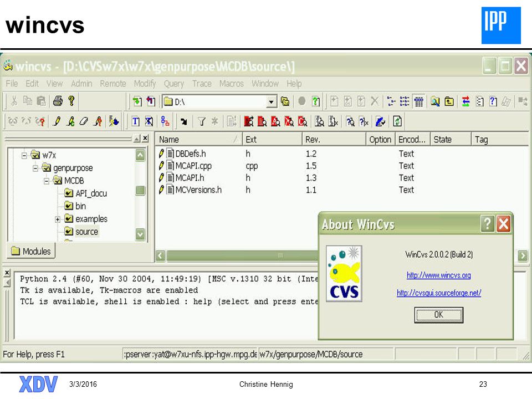
Task: Open the Remote menu
Action: pyautogui.click(x=113, y=84)
